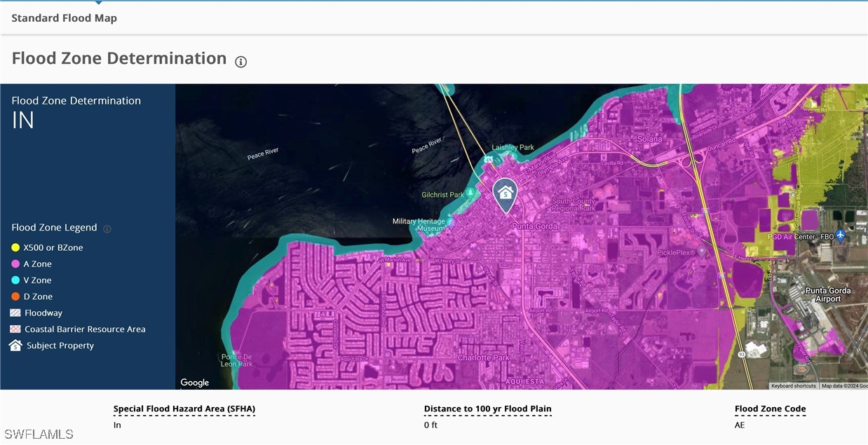
Task: Click the pink A Zone swatch
Action: 15,264
